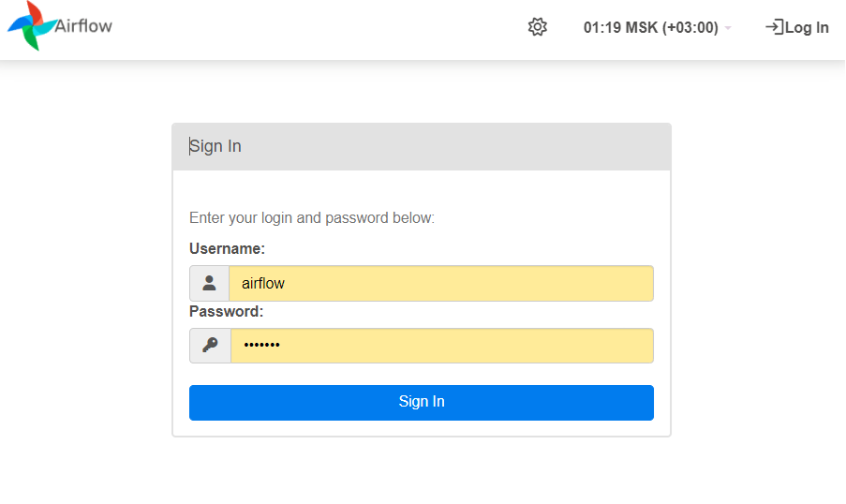Viewport: 846px width, 504px height.
Task: Click the 'Enter your login and password' text
Action: click(312, 218)
